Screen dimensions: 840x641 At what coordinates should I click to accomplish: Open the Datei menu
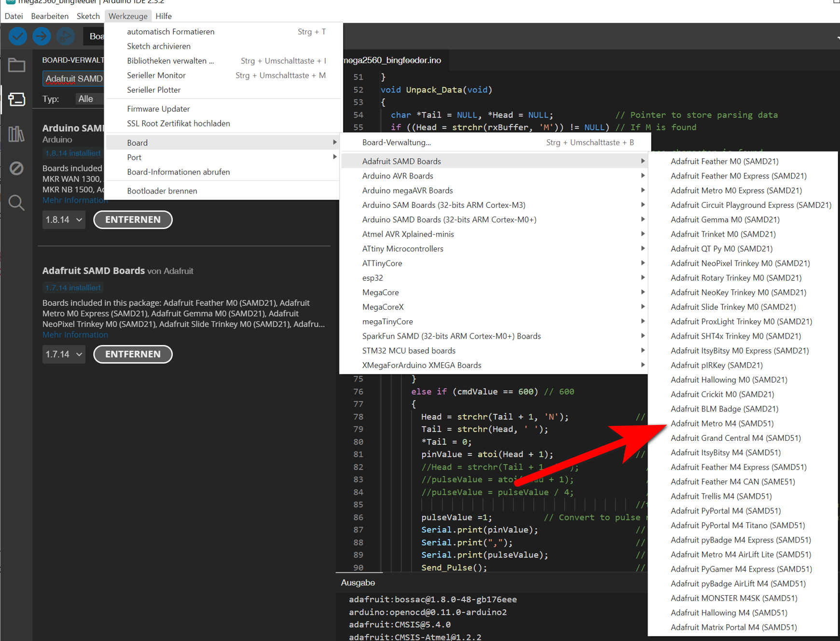[x=14, y=16]
